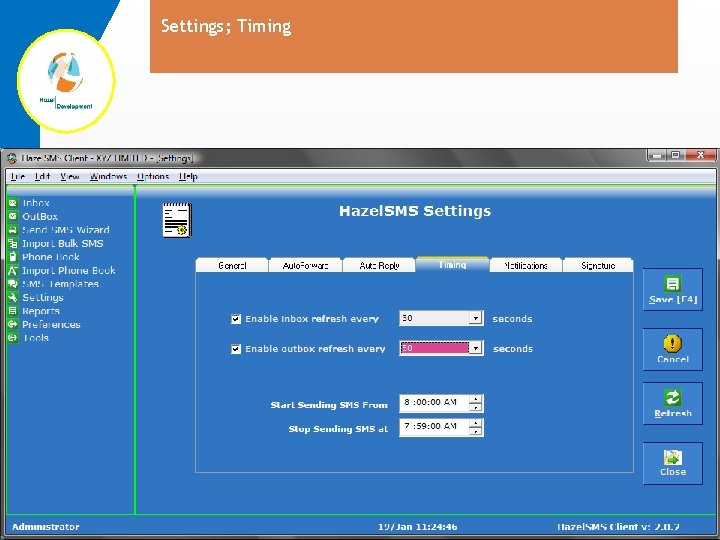Viewport: 720px width, 540px height.
Task: Click the green floppy Save icon
Action: (672, 283)
